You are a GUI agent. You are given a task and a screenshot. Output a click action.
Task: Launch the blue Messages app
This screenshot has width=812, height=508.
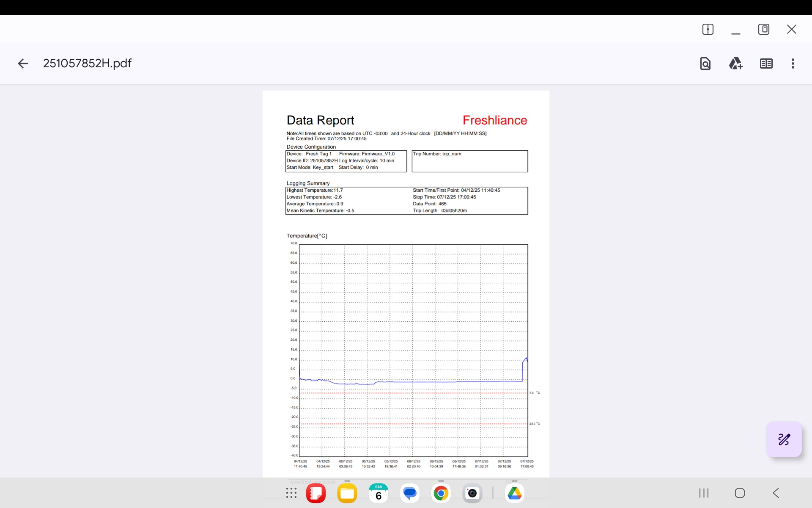click(x=410, y=493)
